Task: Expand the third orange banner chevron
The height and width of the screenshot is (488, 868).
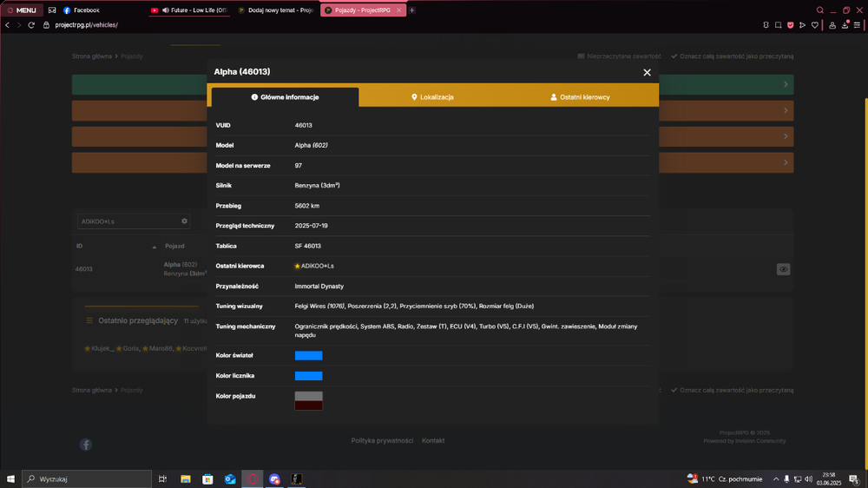Action: click(786, 162)
